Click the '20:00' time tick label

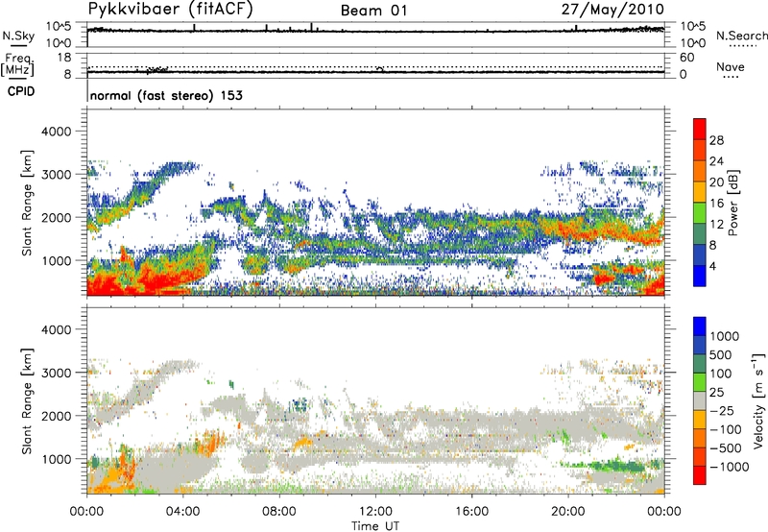point(568,512)
